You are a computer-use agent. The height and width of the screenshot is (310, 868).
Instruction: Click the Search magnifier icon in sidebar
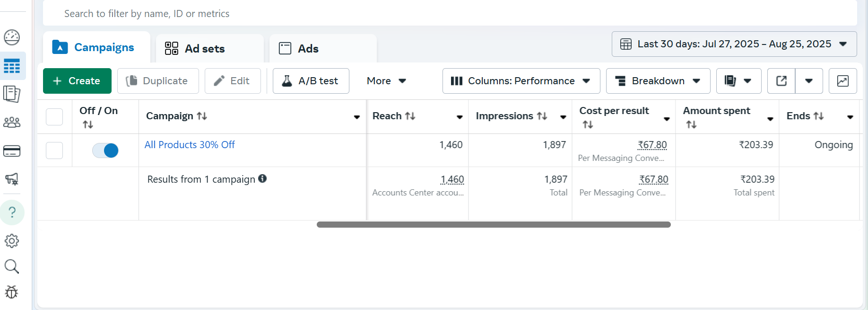[x=12, y=266]
